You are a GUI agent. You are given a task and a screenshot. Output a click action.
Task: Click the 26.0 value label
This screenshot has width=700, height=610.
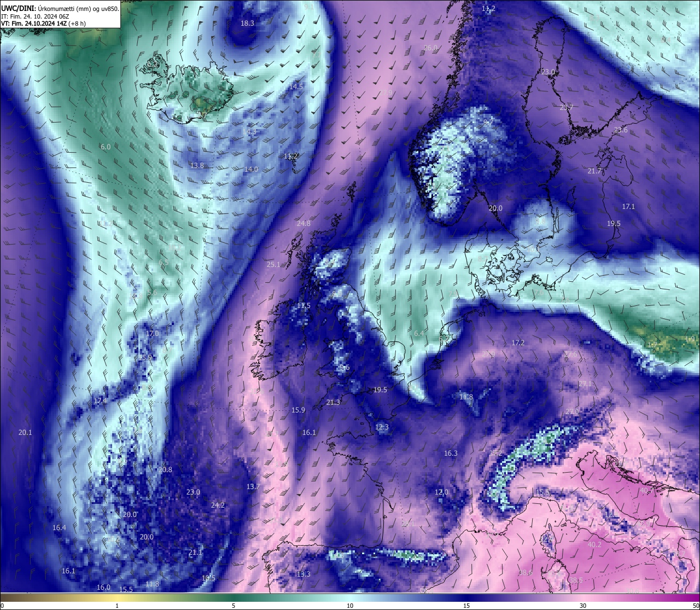[x=431, y=48]
